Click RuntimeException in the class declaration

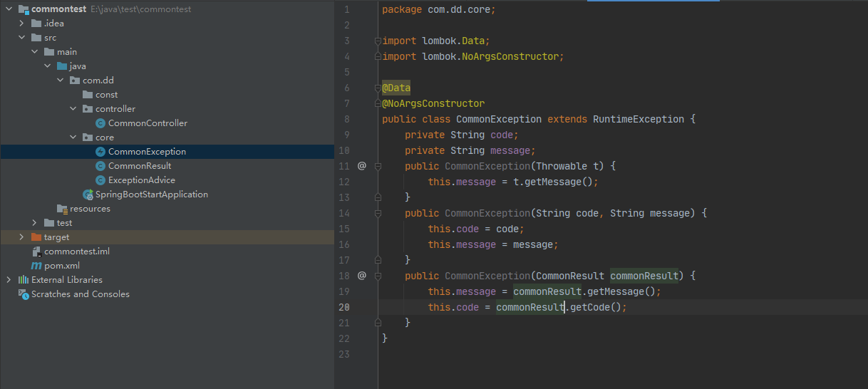(x=639, y=119)
